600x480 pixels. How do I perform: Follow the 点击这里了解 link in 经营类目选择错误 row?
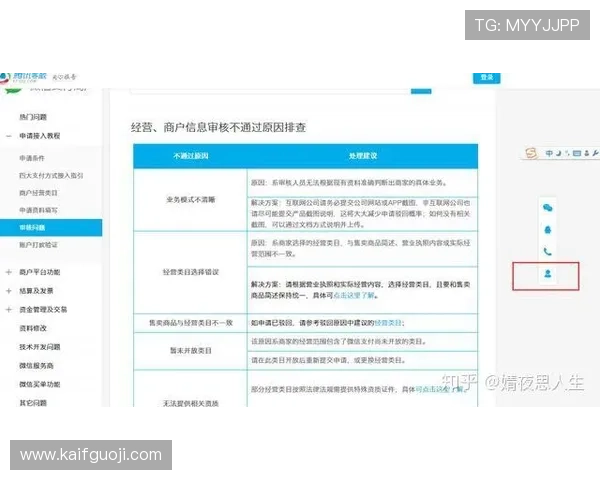click(354, 296)
